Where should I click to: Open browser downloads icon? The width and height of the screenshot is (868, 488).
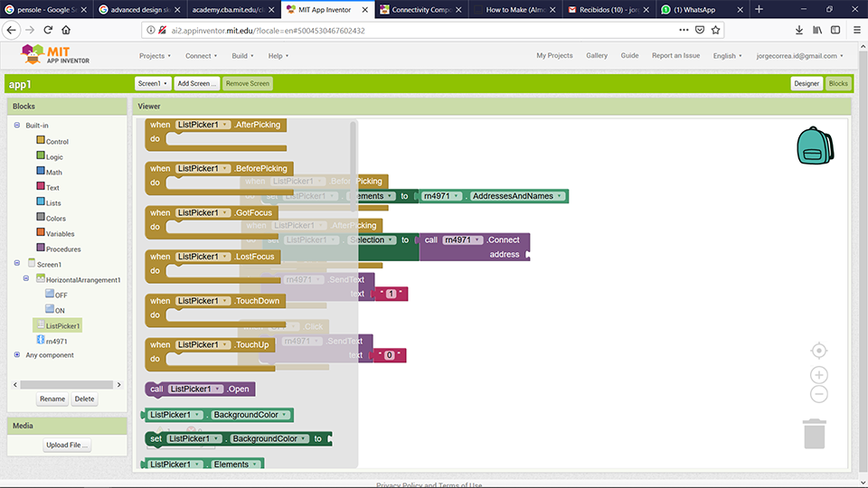798,30
